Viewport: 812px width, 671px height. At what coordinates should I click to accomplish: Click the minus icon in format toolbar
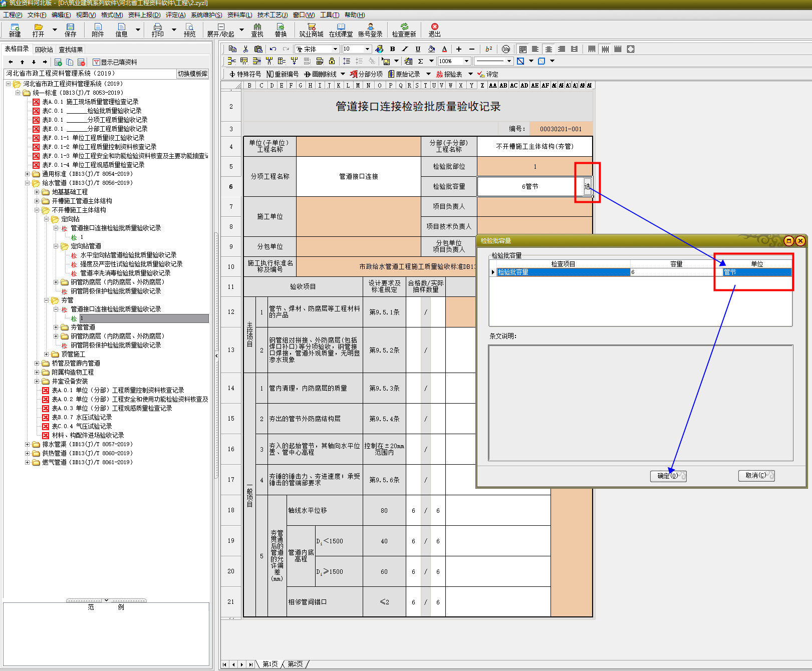[x=472, y=49]
